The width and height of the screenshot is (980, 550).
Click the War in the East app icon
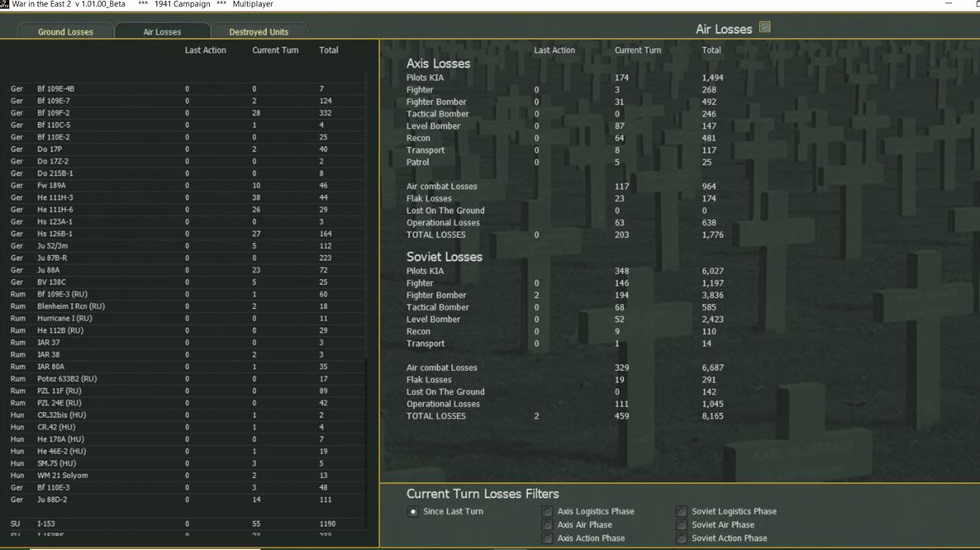pos(4,4)
